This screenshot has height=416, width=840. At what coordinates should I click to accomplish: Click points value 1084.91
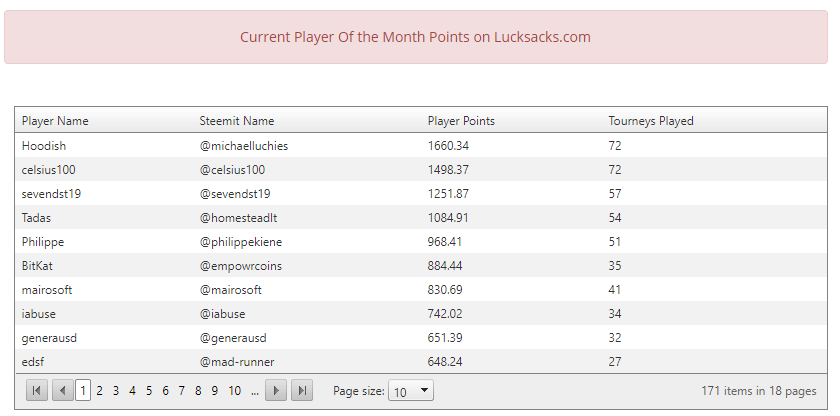[448, 218]
